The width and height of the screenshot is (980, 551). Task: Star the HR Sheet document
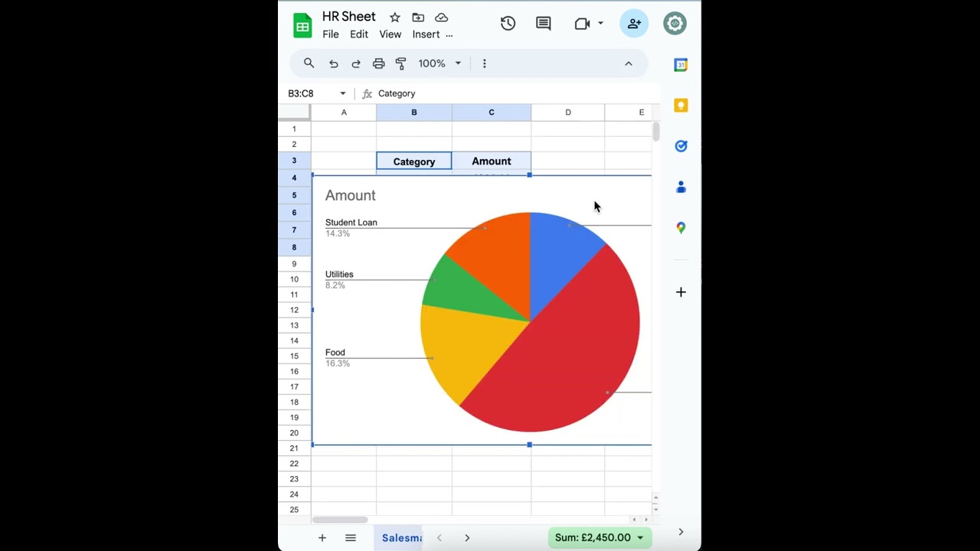point(395,18)
